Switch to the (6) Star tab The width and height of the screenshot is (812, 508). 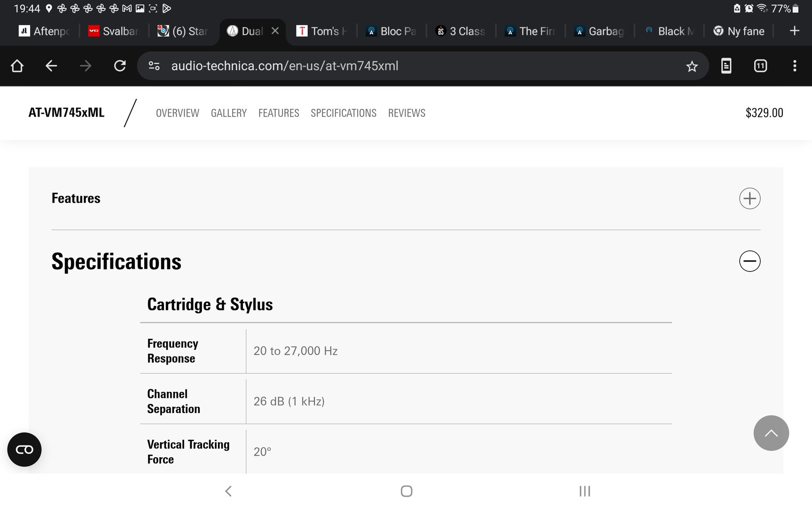[182, 32]
